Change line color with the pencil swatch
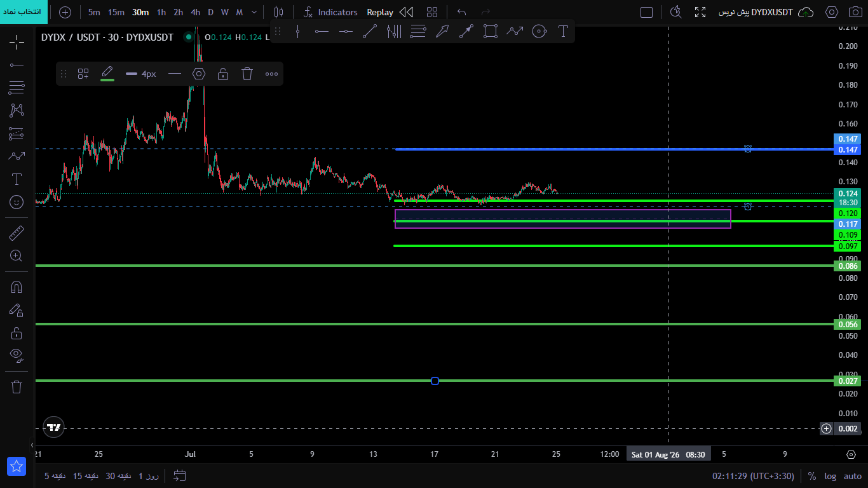868x488 pixels. tap(107, 74)
